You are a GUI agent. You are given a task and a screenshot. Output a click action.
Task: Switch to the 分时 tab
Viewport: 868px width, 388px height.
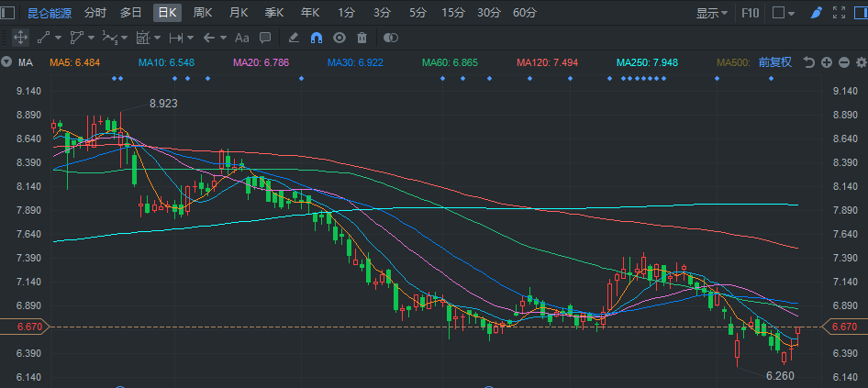point(95,13)
